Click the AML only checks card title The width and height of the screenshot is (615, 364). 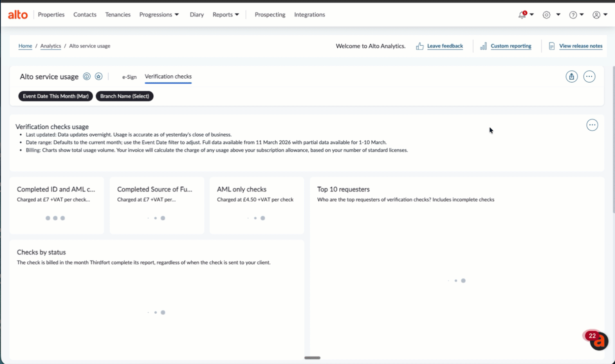click(x=242, y=189)
